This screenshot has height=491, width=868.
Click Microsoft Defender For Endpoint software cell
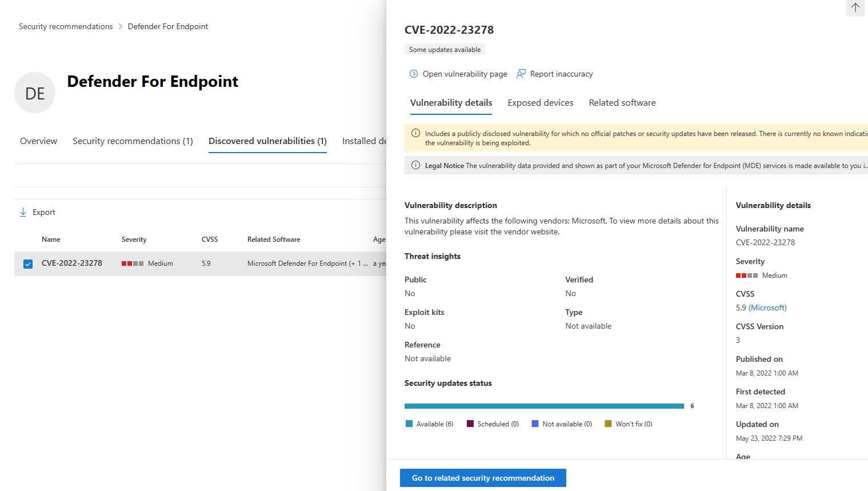307,264
